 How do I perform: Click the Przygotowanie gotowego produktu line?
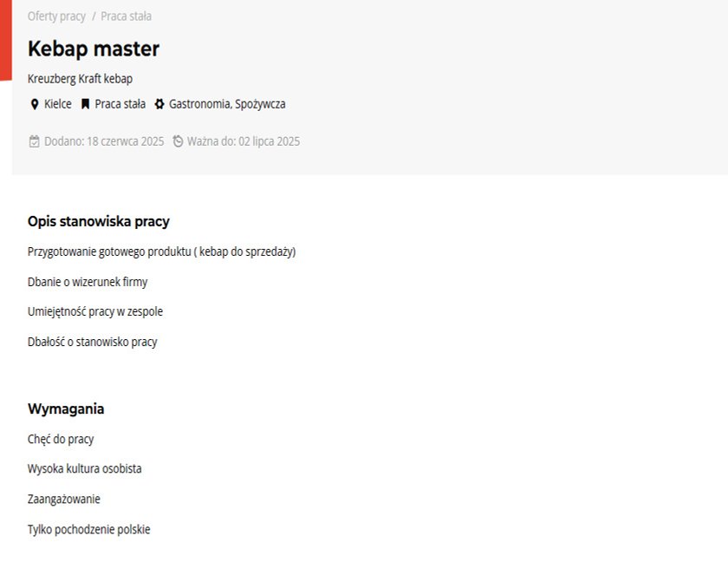(x=161, y=252)
